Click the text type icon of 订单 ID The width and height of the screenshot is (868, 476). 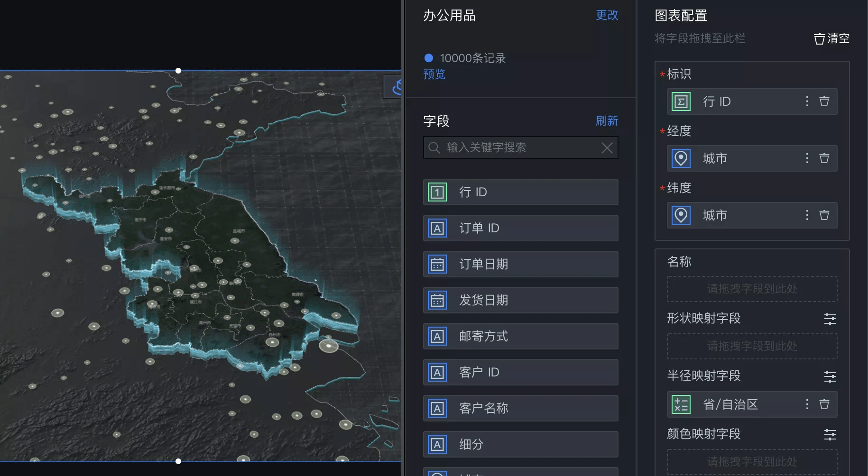tap(437, 228)
